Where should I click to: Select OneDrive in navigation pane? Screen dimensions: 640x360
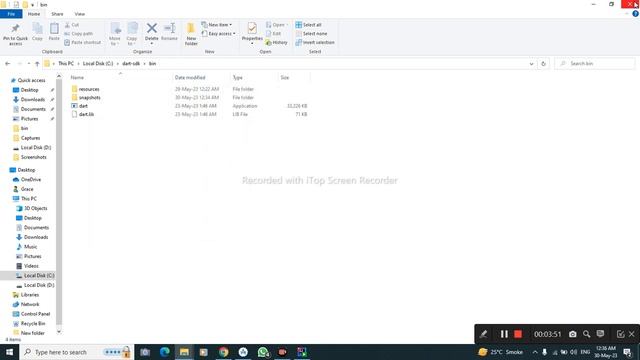tap(31, 180)
